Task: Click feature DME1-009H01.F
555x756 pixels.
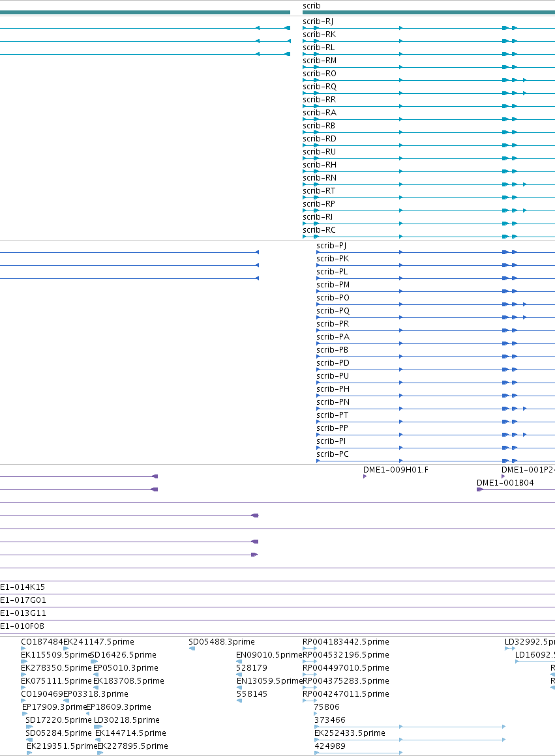Action: coord(395,470)
